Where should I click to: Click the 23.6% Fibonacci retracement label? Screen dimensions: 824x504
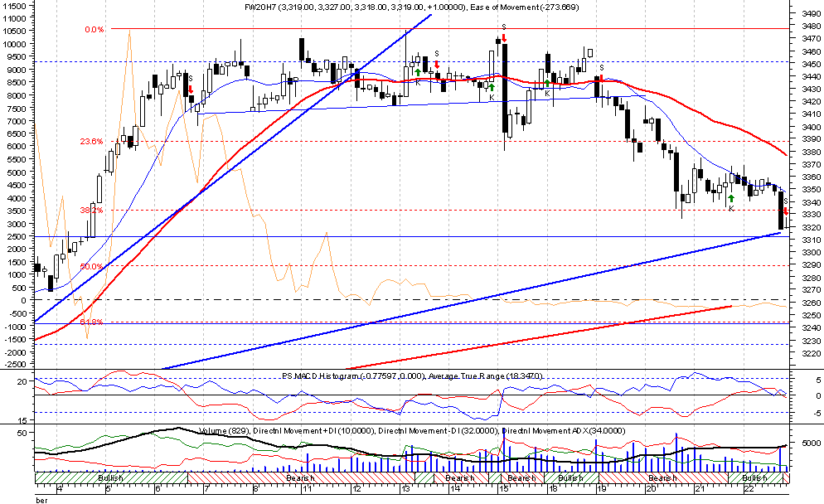tap(91, 142)
